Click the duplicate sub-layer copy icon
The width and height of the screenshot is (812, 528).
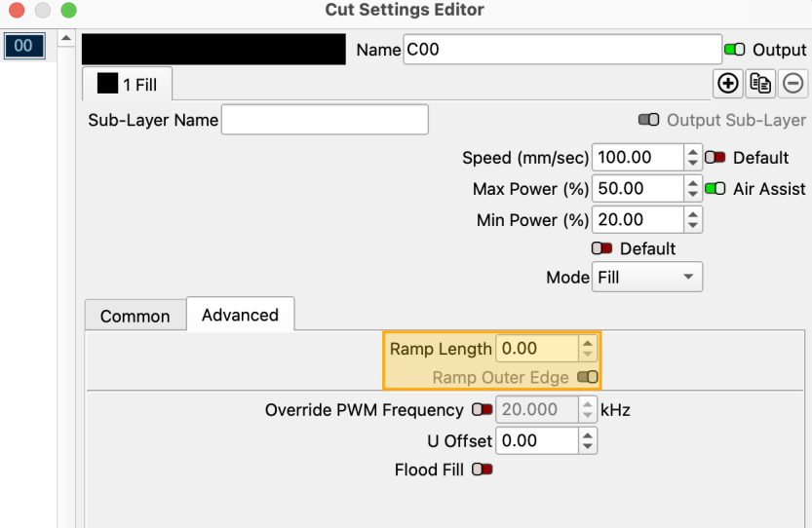pos(760,84)
